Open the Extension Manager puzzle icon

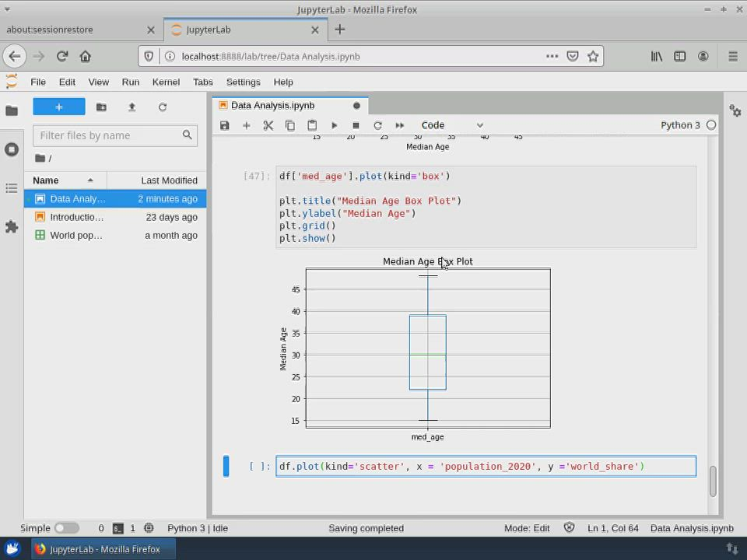pos(12,227)
